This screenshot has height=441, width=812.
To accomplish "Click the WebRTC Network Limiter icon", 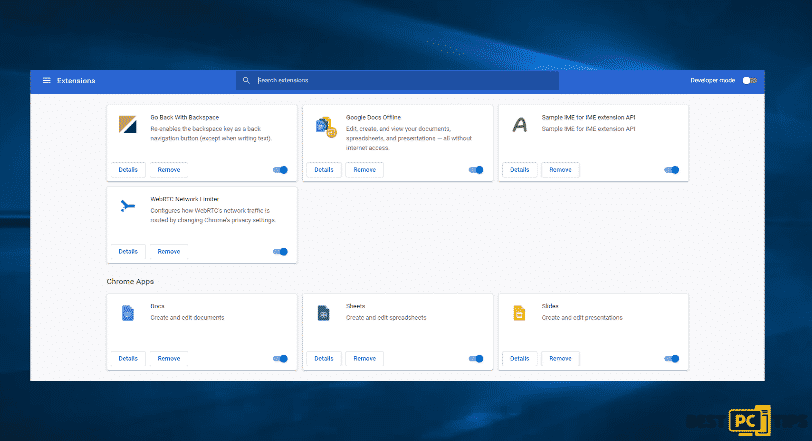I will [127, 206].
